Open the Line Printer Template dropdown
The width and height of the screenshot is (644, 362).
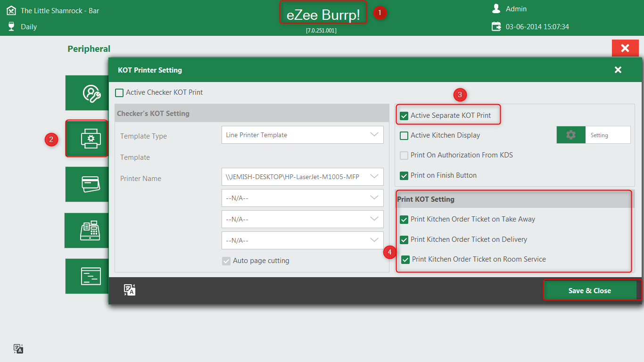pos(302,135)
